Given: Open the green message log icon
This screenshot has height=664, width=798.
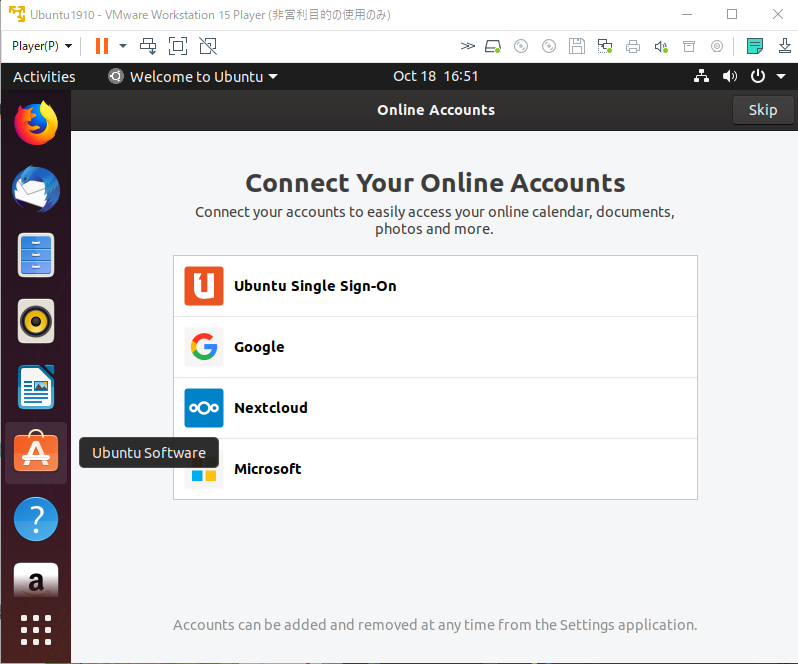Looking at the screenshot, I should pos(755,46).
